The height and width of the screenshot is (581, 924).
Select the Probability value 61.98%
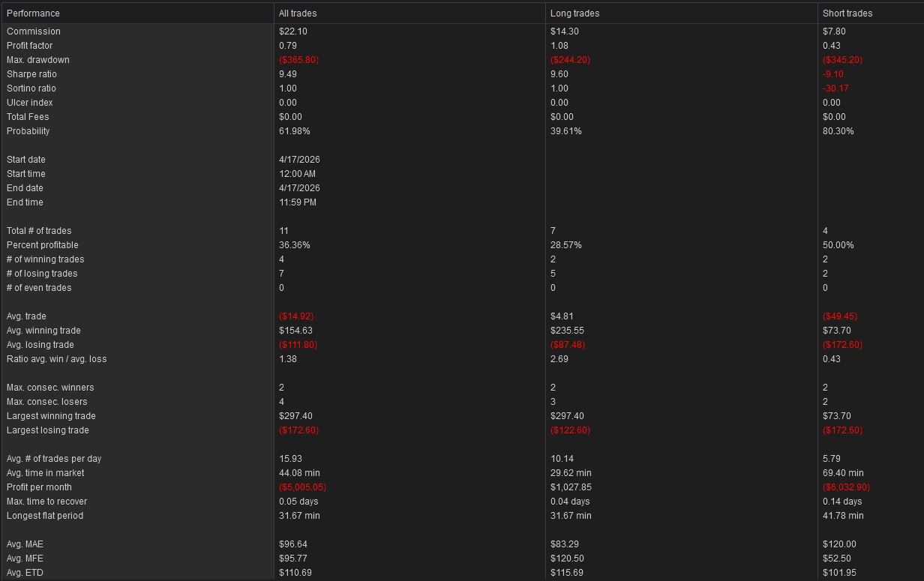[295, 131]
